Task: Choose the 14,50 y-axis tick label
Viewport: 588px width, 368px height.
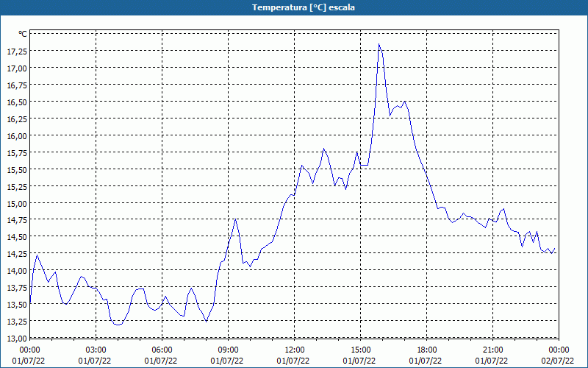Action: click(x=17, y=237)
